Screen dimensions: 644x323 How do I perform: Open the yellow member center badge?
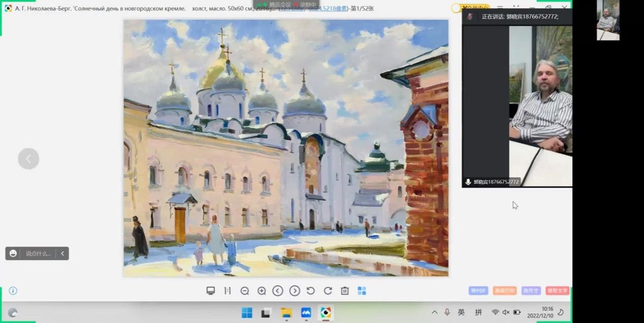(470, 8)
